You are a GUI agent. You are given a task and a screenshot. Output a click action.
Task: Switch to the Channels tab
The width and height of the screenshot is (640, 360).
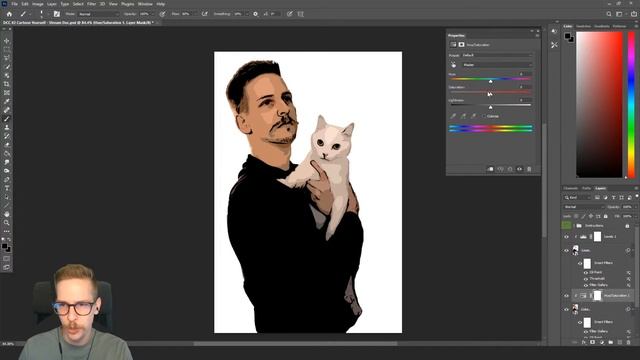[x=571, y=188]
